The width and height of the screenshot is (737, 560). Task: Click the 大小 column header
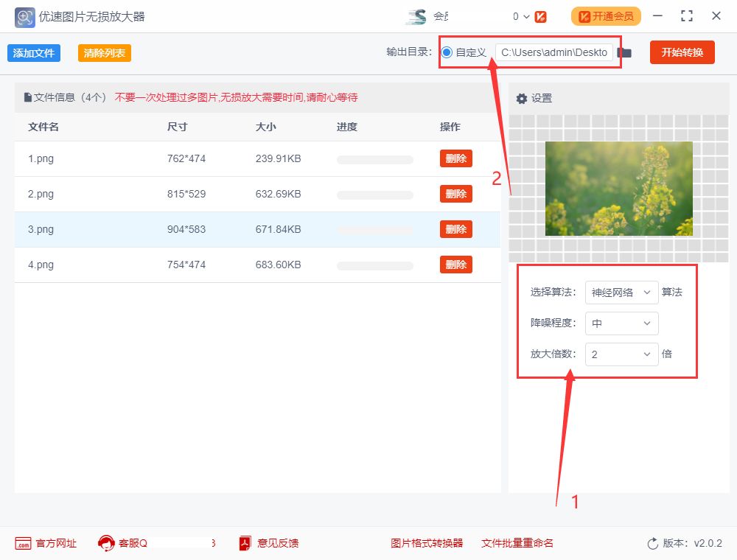pos(265,127)
